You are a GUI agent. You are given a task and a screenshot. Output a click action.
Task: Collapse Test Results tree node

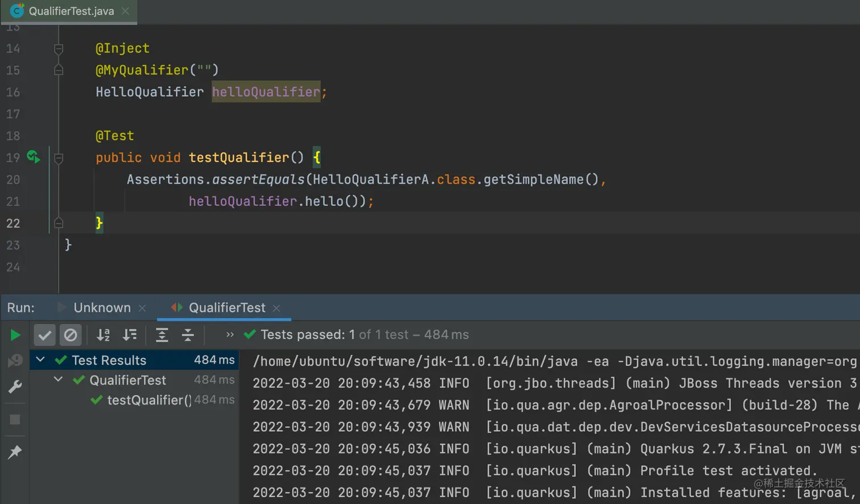click(x=40, y=360)
